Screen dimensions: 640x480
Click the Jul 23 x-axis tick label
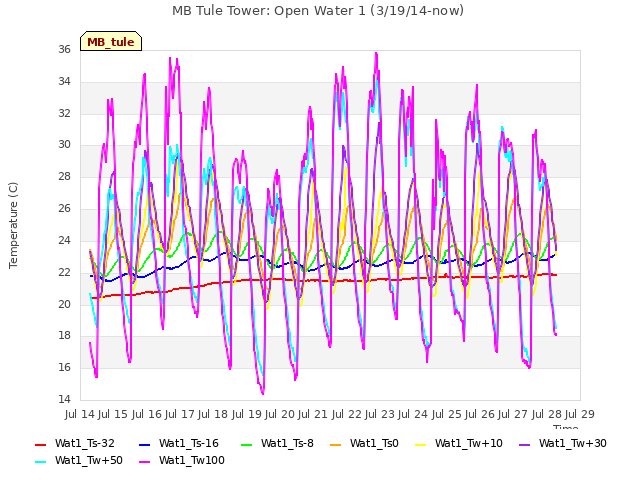(x=380, y=414)
